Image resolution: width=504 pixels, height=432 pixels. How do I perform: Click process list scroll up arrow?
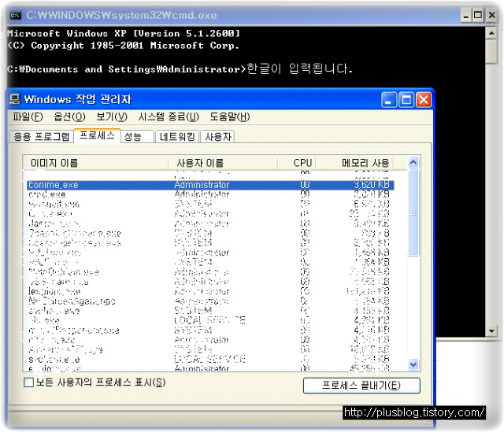click(x=413, y=163)
